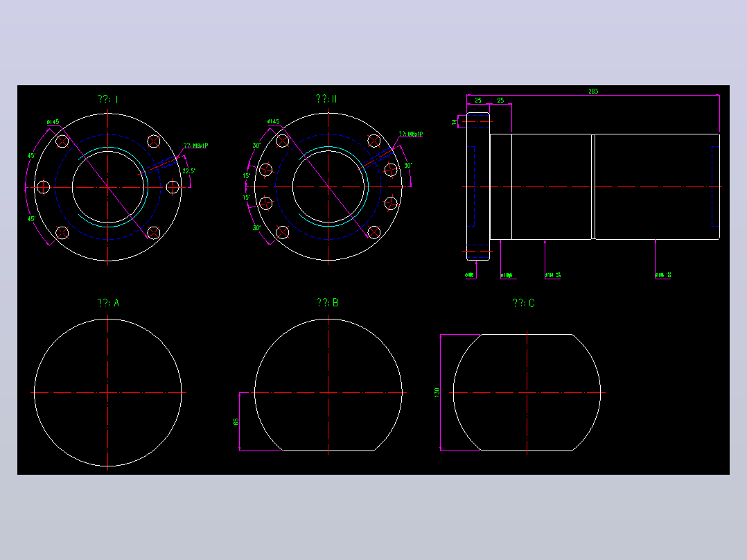Click the right 25 dimension beside the flange

coord(501,100)
